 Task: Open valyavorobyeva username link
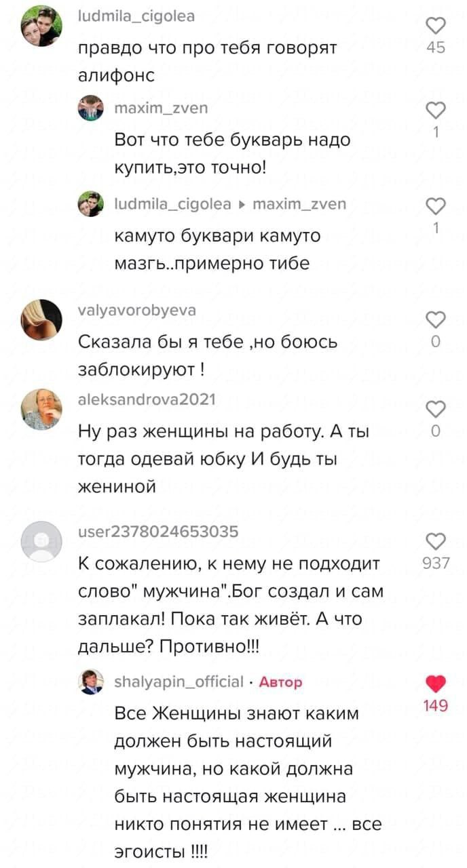pos(138,310)
